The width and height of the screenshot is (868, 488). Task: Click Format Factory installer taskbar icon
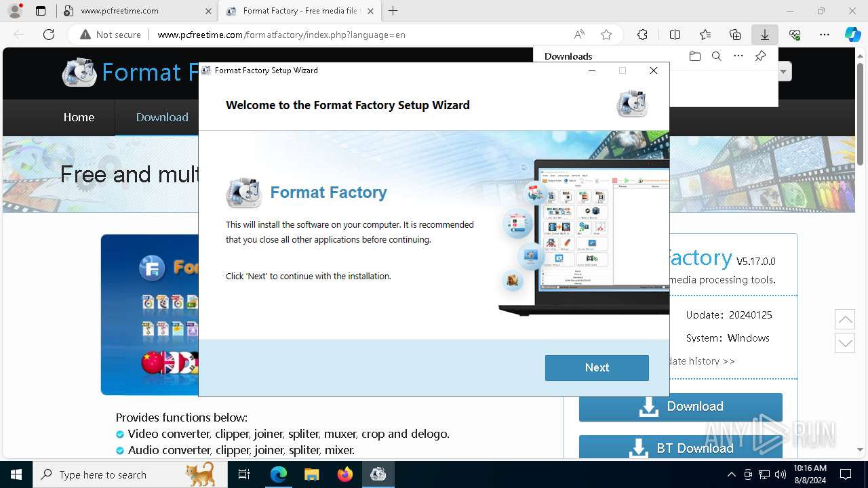(378, 474)
